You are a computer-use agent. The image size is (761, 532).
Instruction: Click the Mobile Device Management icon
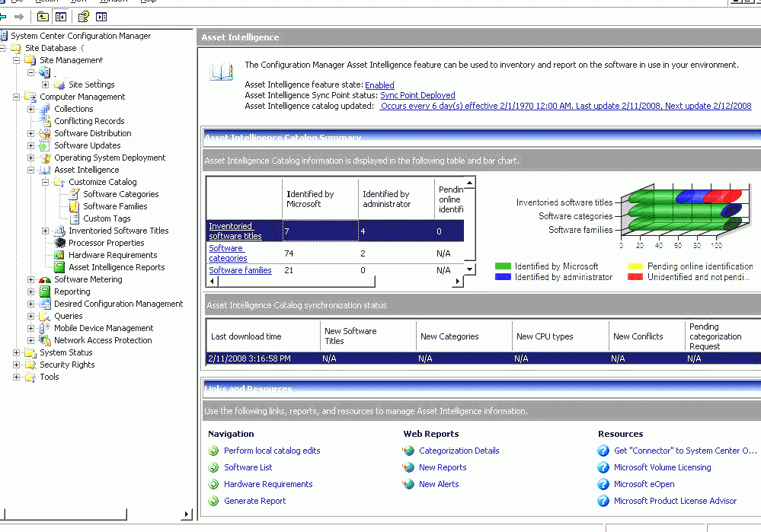[42, 327]
